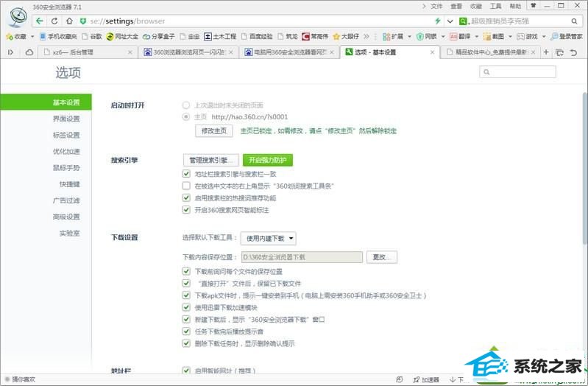This screenshot has height=386, width=588.
Task: Open the 土木工程 bookmark
Action: point(220,36)
